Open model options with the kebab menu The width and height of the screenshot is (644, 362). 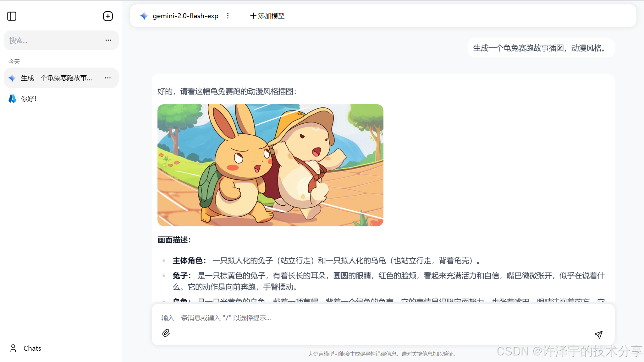[228, 16]
